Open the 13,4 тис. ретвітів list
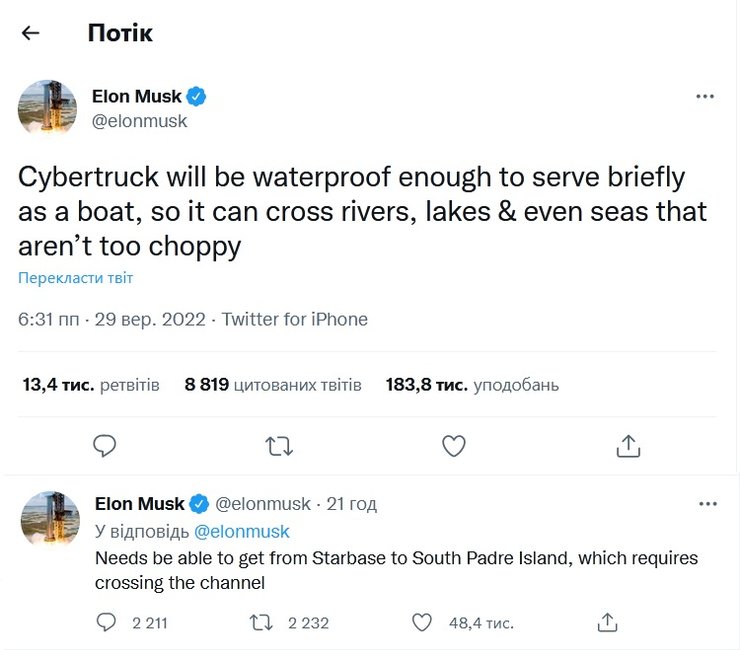The width and height of the screenshot is (740, 650). click(90, 384)
